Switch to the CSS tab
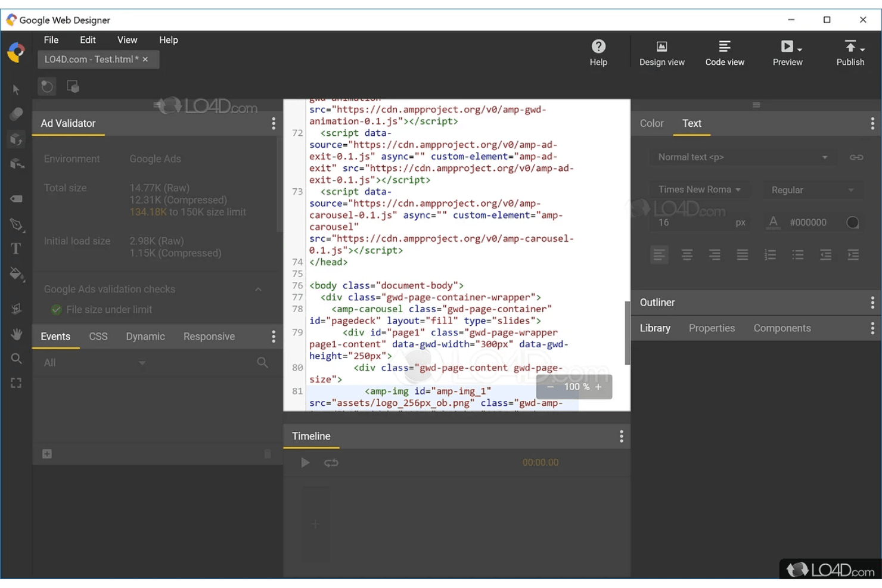882x588 pixels. click(98, 337)
